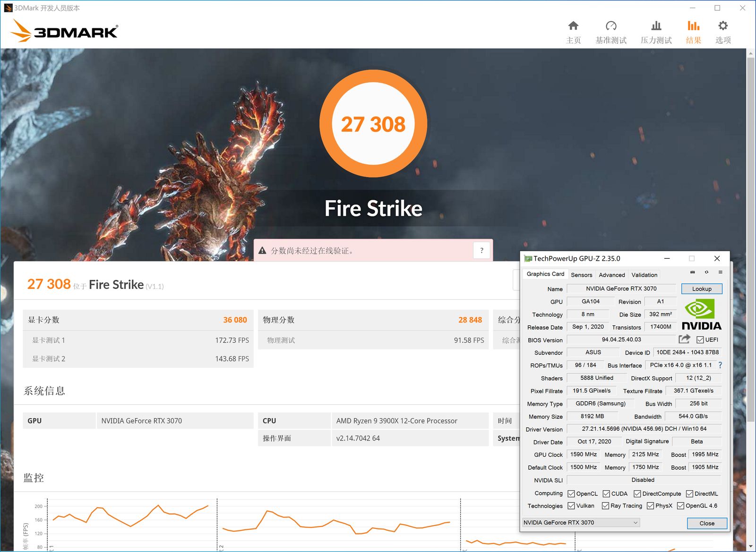The image size is (756, 552).
Task: Click BIOS export share icon in GPU-Z
Action: 684,339
